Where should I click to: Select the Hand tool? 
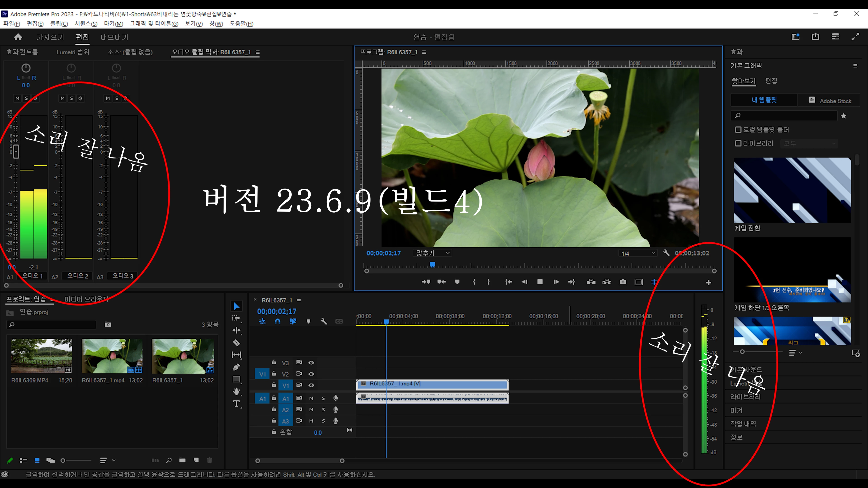point(236,391)
